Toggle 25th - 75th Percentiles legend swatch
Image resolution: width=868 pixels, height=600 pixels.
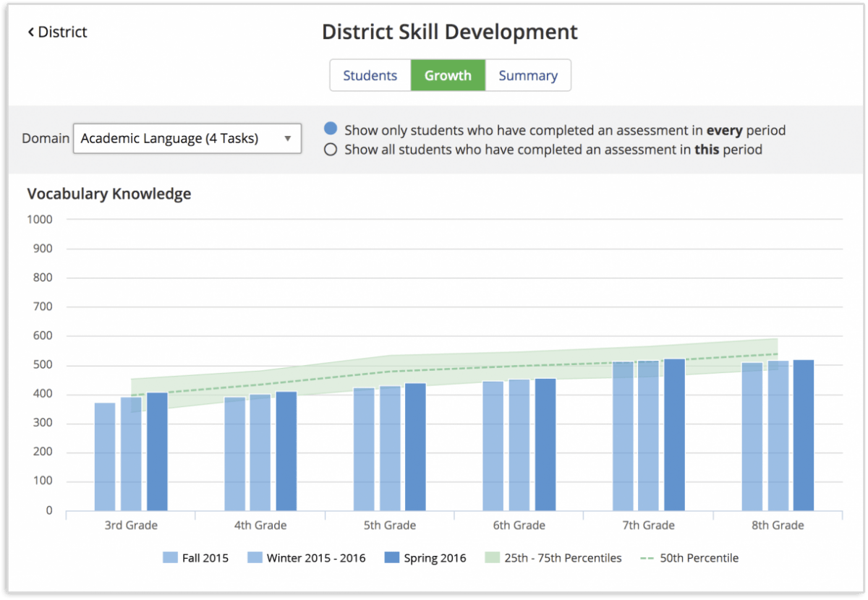tap(492, 557)
